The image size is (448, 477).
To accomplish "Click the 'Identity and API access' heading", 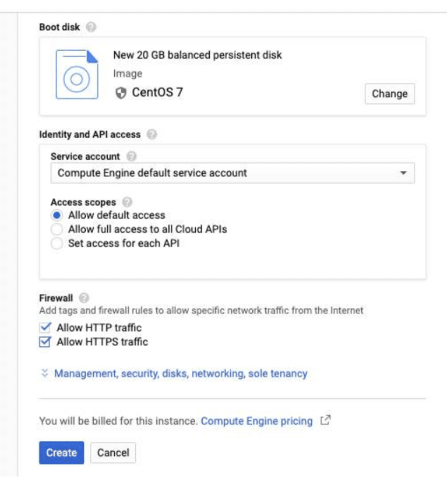I will click(90, 135).
